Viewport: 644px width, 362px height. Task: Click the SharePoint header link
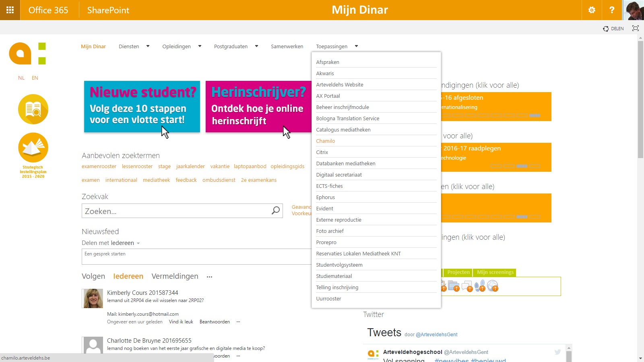[x=108, y=10]
